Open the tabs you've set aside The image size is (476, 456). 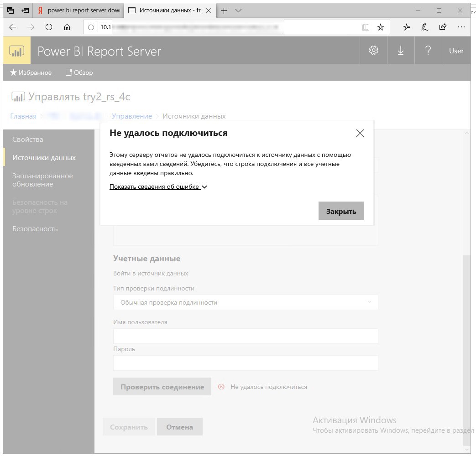click(10, 10)
